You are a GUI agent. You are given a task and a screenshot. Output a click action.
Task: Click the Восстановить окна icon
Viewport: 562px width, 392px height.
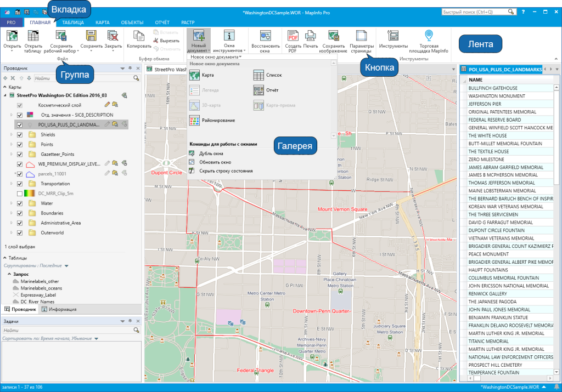click(x=265, y=36)
